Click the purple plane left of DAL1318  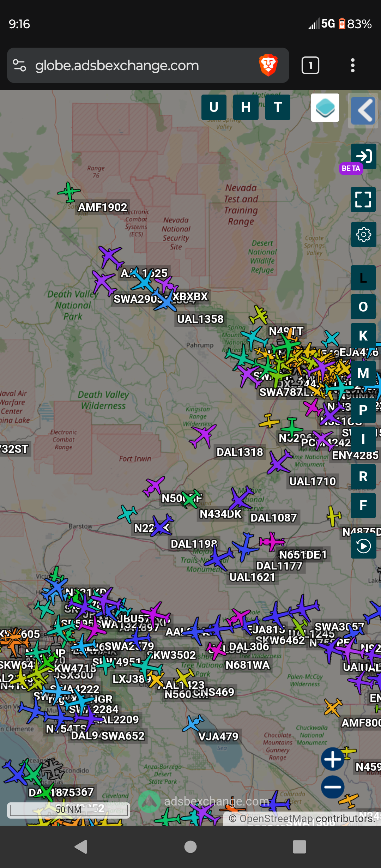(204, 435)
